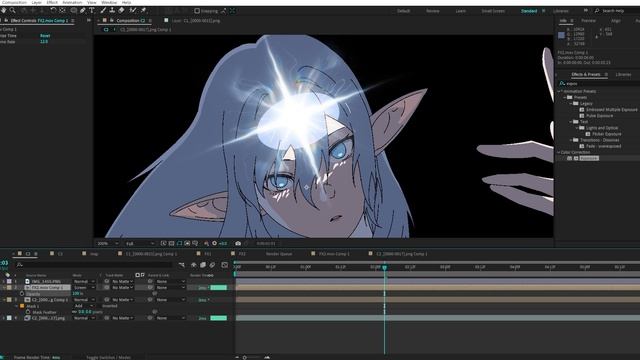Collapse the Animation Presets group
640x360 pixels.
[x=559, y=91]
